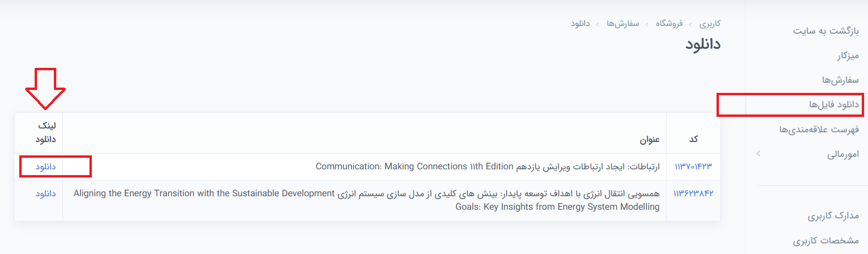Screen dimensions: 868x254
Task: Click the کد column header
Action: [693, 139]
